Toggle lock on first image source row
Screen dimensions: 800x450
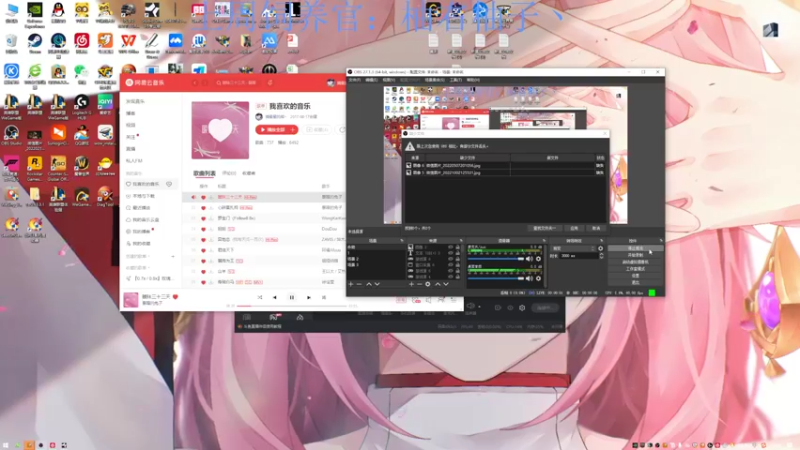[x=458, y=247]
